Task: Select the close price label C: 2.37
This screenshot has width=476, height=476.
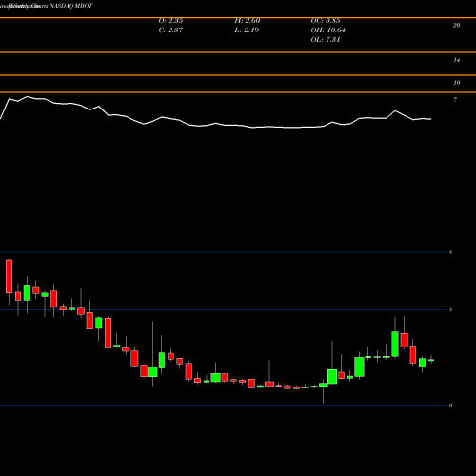Action: (170, 30)
